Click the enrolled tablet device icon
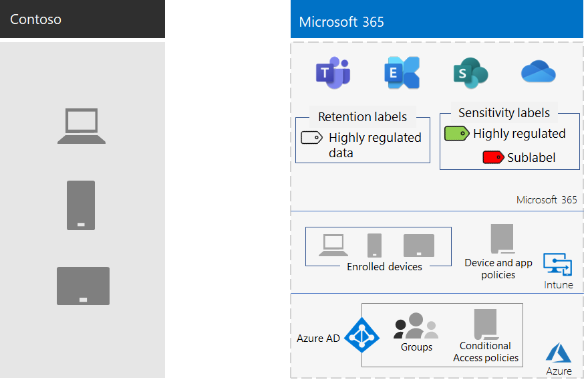The image size is (588, 384). 418,246
